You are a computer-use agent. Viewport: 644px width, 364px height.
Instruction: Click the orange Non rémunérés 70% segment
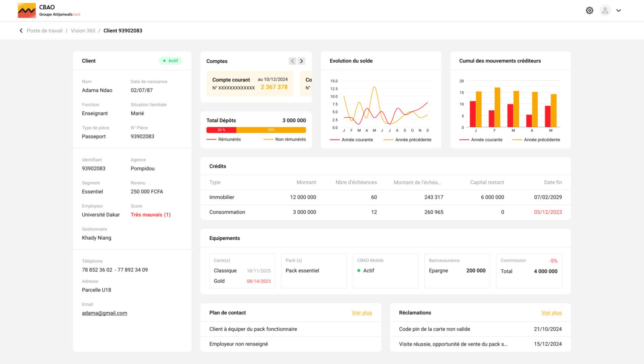271,130
